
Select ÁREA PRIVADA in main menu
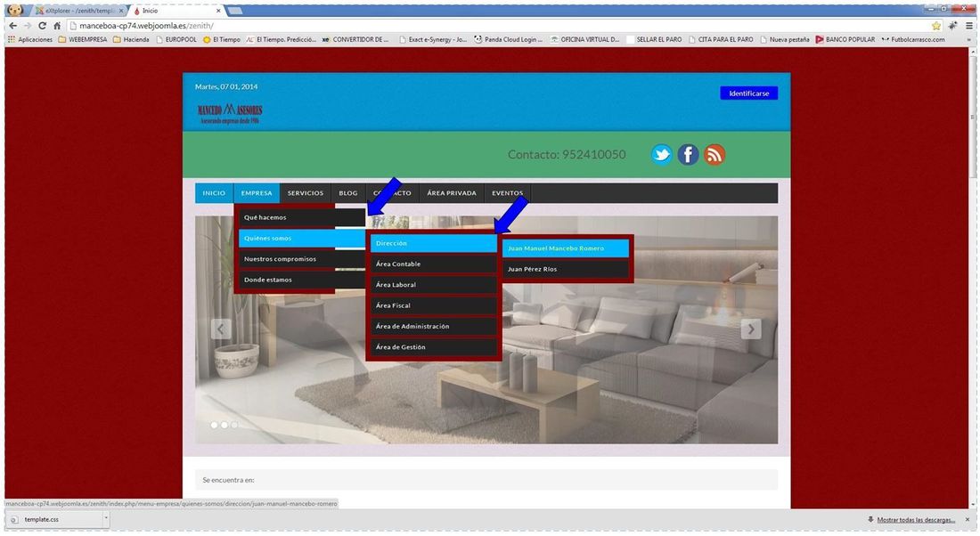(x=452, y=193)
